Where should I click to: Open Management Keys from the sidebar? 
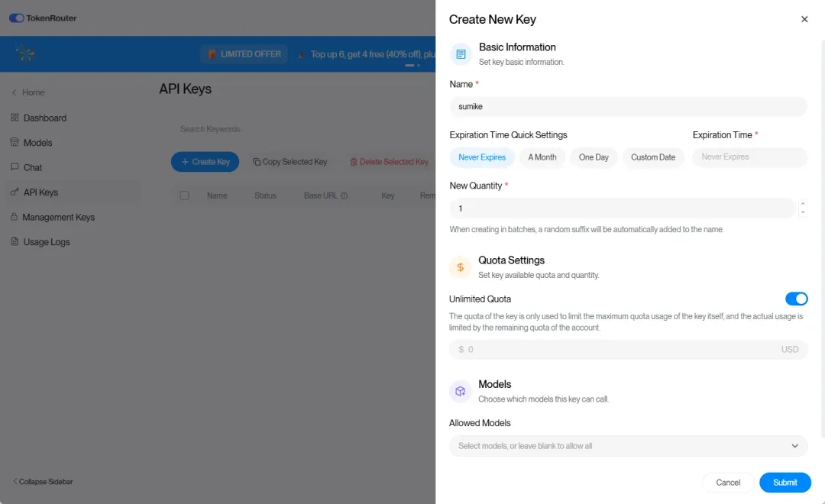coord(58,217)
